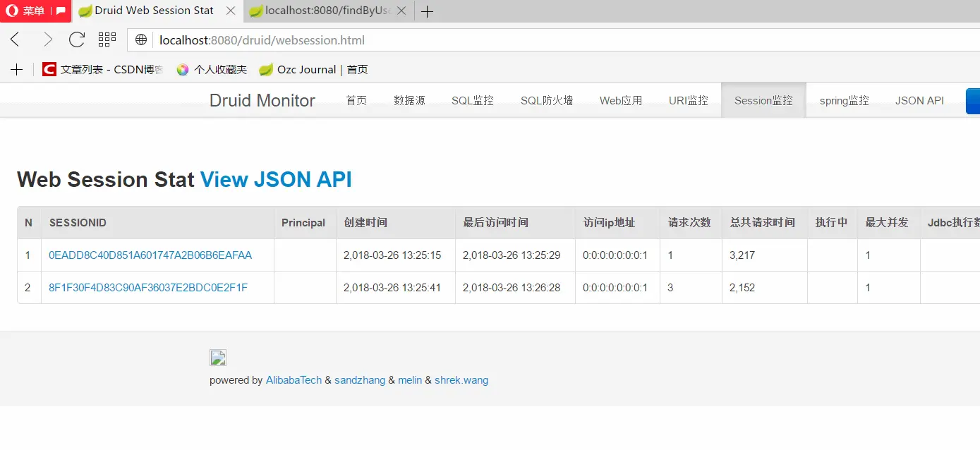This screenshot has height=450, width=980.
Task: Click the globe site info icon
Action: tap(141, 40)
